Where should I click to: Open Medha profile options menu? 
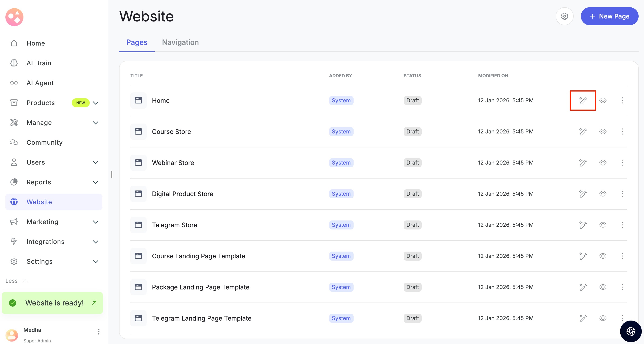[x=99, y=332]
